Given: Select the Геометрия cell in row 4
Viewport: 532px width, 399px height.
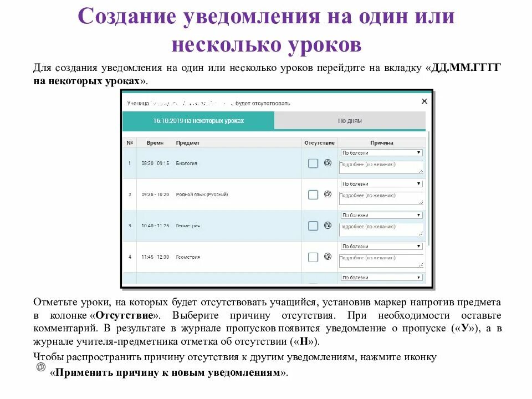Looking at the screenshot, I should pyautogui.click(x=188, y=257).
